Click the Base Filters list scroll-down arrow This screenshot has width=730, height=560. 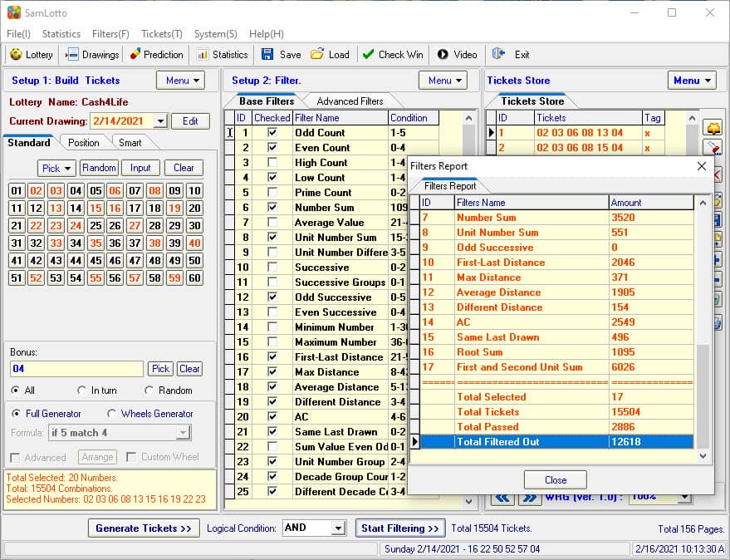469,501
